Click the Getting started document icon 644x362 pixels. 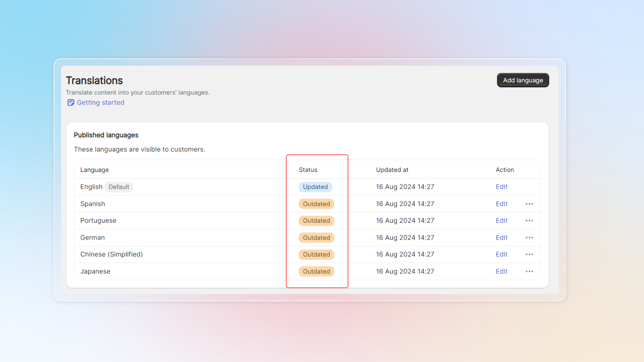(70, 103)
